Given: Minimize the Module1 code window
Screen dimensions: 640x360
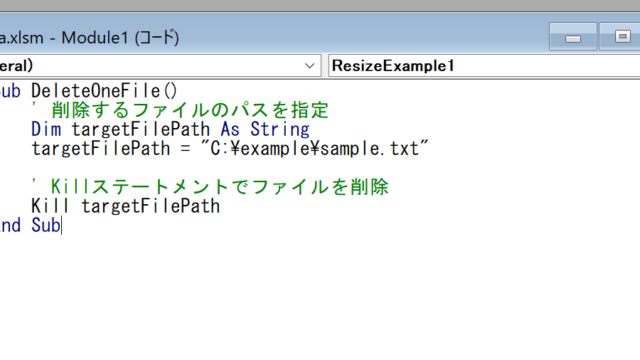Looking at the screenshot, I should click(573, 38).
